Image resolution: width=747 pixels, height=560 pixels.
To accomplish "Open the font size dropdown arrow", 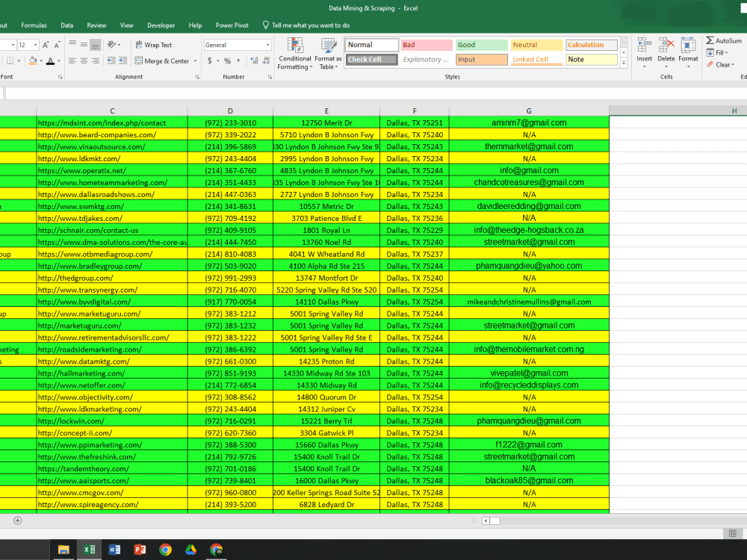I will [x=35, y=45].
